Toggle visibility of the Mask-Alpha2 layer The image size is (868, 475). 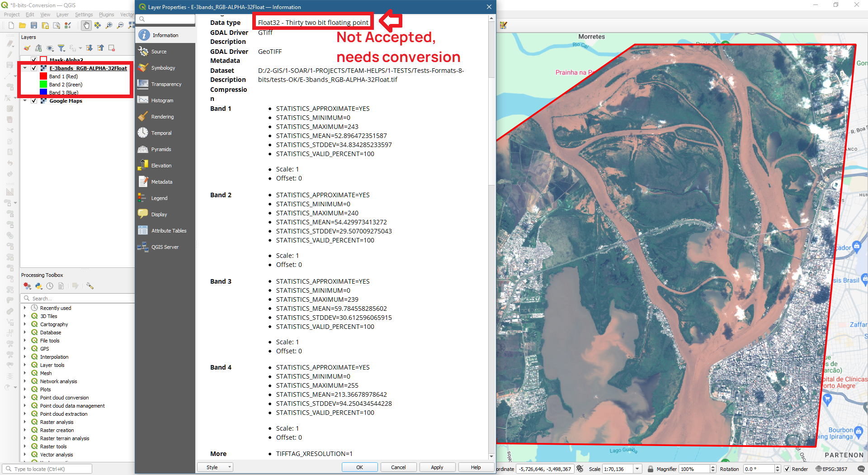pyautogui.click(x=34, y=60)
